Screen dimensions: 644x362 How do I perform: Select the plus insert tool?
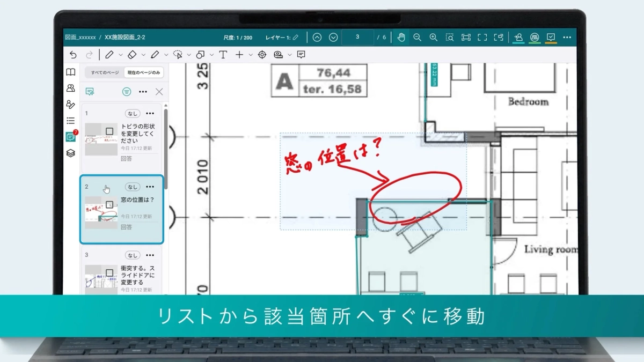pos(239,55)
